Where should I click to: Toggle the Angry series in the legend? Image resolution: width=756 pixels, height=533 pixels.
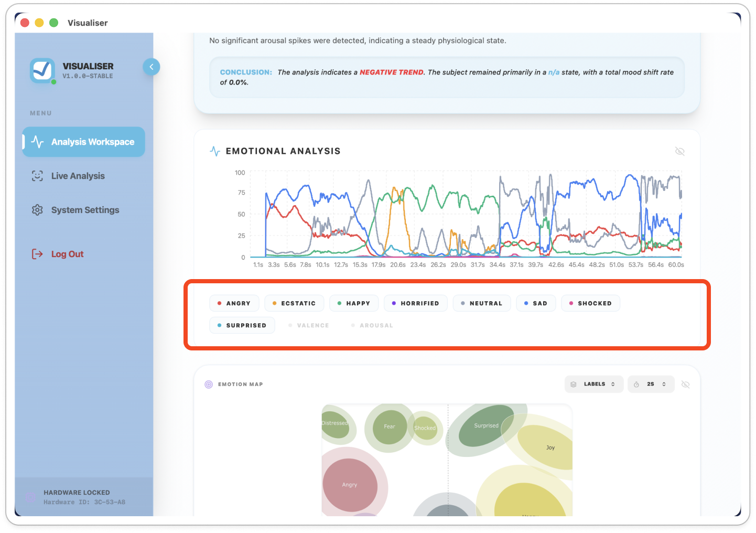[x=234, y=303]
